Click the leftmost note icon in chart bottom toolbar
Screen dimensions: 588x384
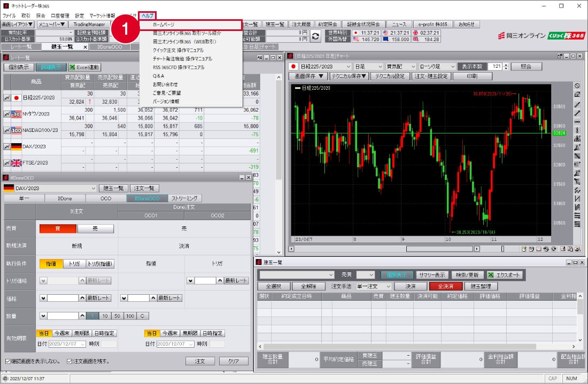tap(524, 249)
